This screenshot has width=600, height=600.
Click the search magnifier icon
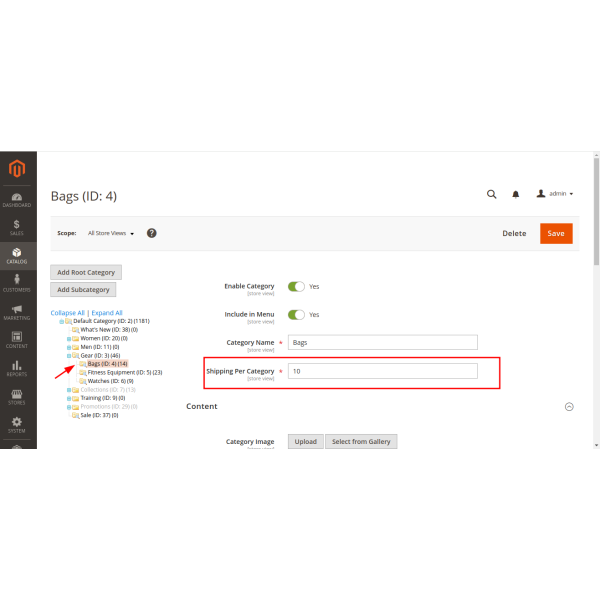point(491,194)
